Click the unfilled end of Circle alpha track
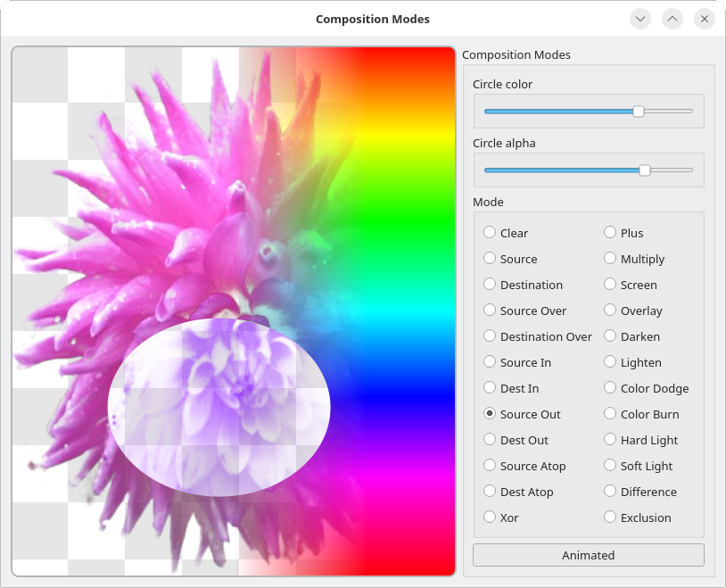726x588 pixels. [x=672, y=170]
